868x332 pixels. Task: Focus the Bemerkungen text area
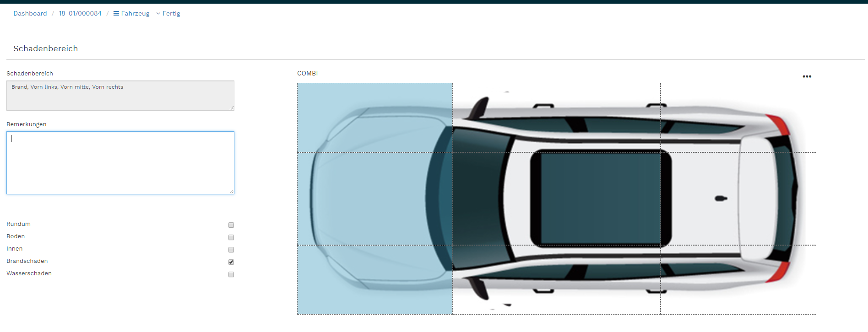[x=120, y=163]
